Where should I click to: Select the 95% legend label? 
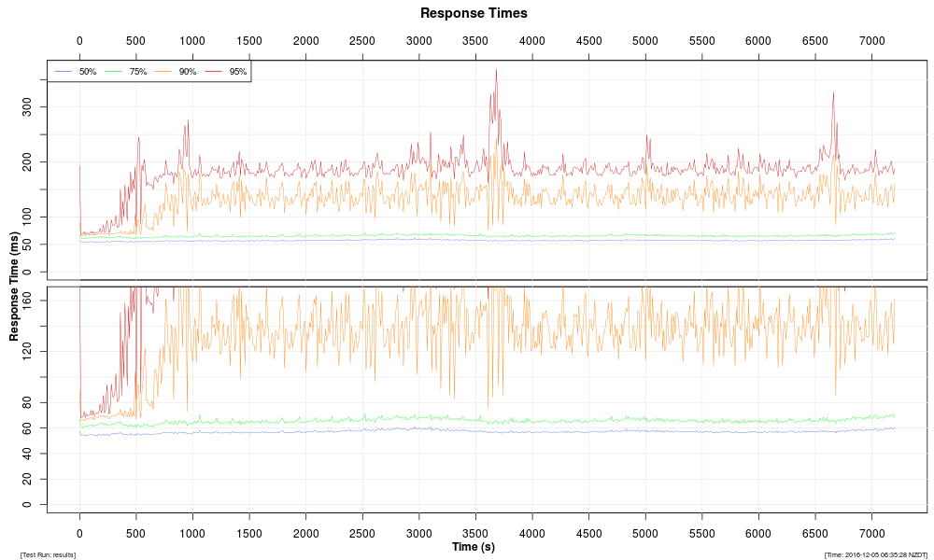[237, 72]
